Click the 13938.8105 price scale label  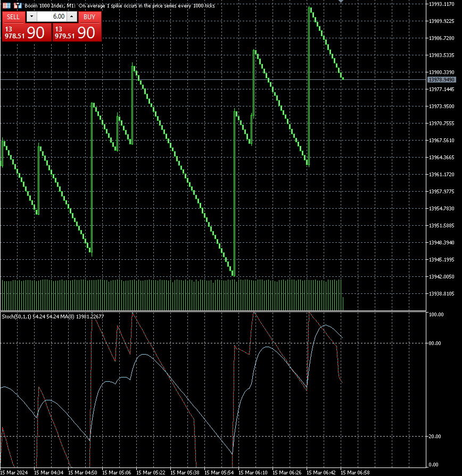441,293
